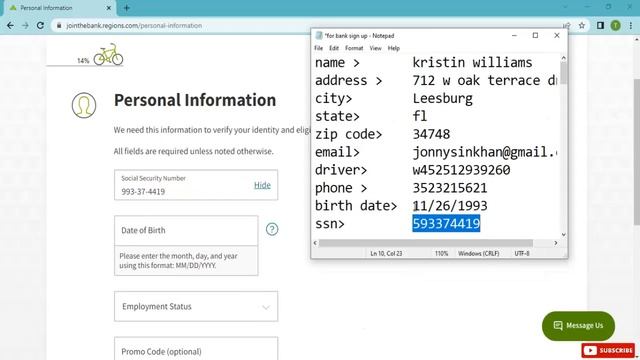Click name kristin williams in Notepad
Image resolution: width=640 pixels, height=360 pixels.
coord(472,62)
